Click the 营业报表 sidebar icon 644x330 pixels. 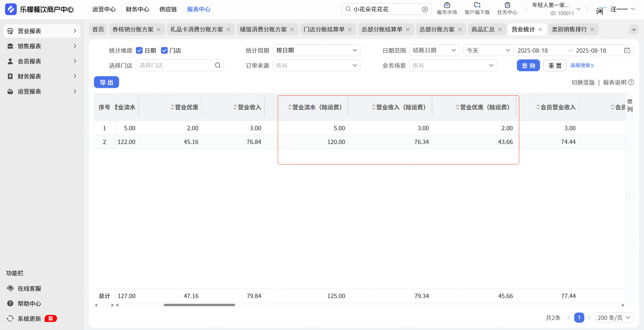coord(10,31)
